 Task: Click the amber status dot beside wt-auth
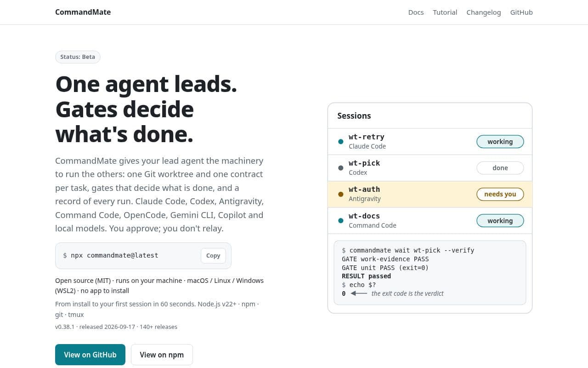coord(341,194)
